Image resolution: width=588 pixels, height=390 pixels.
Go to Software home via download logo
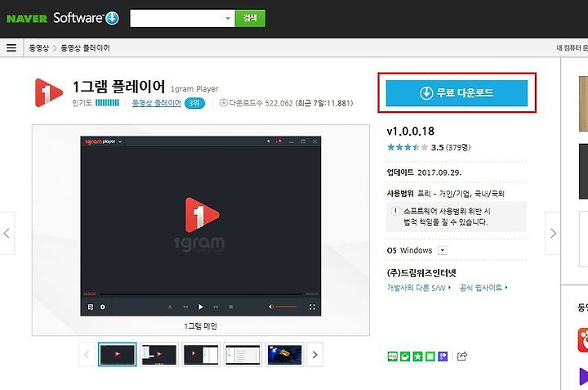coord(112,18)
